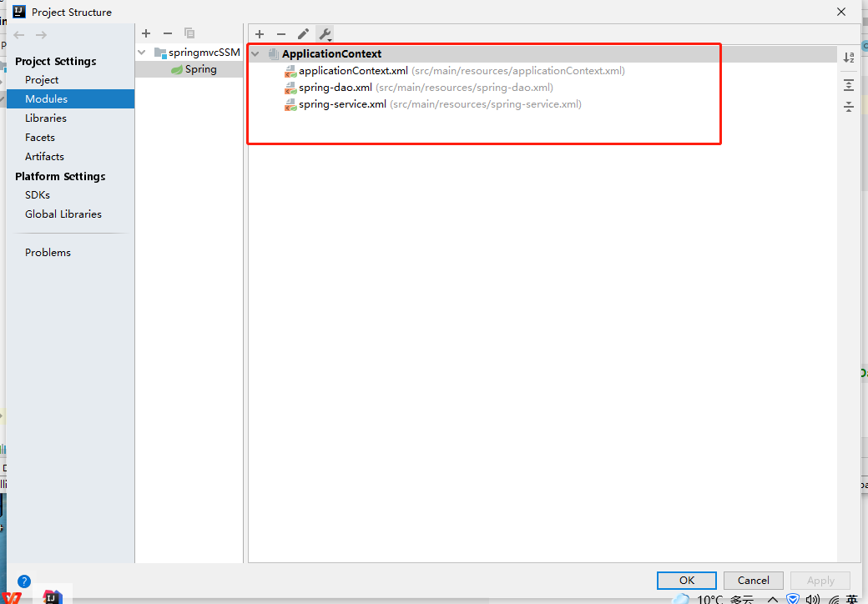Click the forward navigation arrow
This screenshot has width=868, height=604.
[41, 35]
